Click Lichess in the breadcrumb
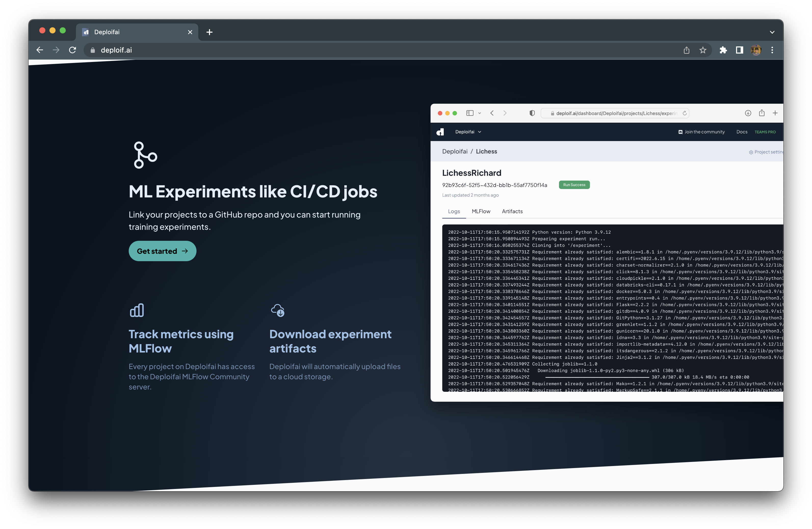The height and width of the screenshot is (529, 812). click(x=486, y=151)
